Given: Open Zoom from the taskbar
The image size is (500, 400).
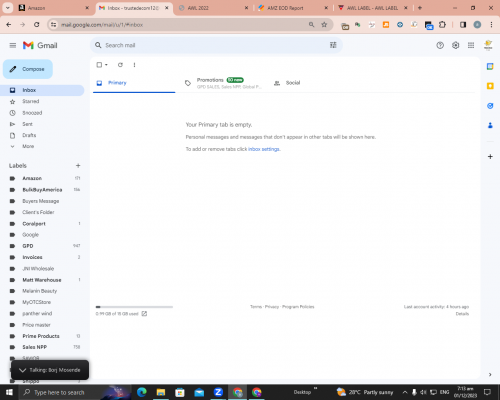Looking at the screenshot, I should pyautogui.click(x=218, y=392).
